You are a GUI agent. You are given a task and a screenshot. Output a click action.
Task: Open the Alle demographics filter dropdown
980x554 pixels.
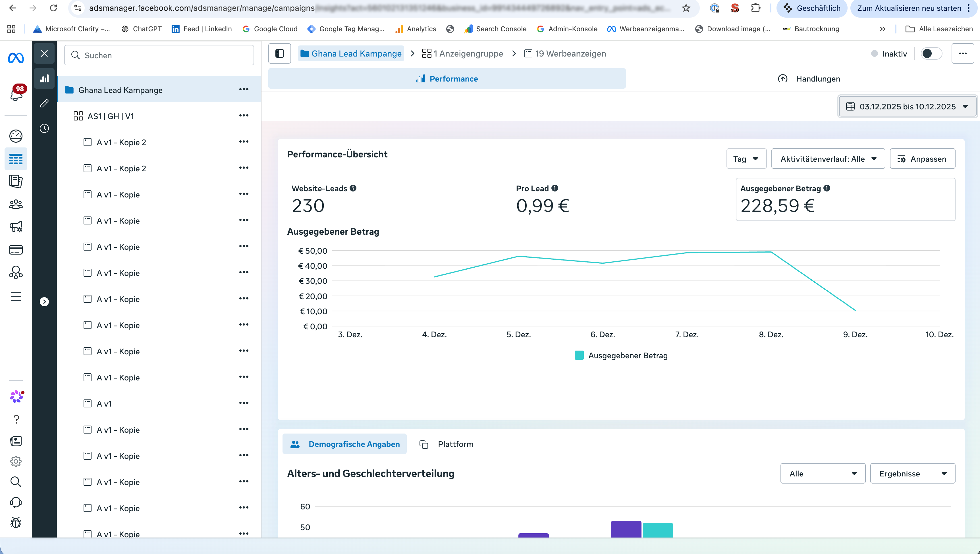pos(823,474)
